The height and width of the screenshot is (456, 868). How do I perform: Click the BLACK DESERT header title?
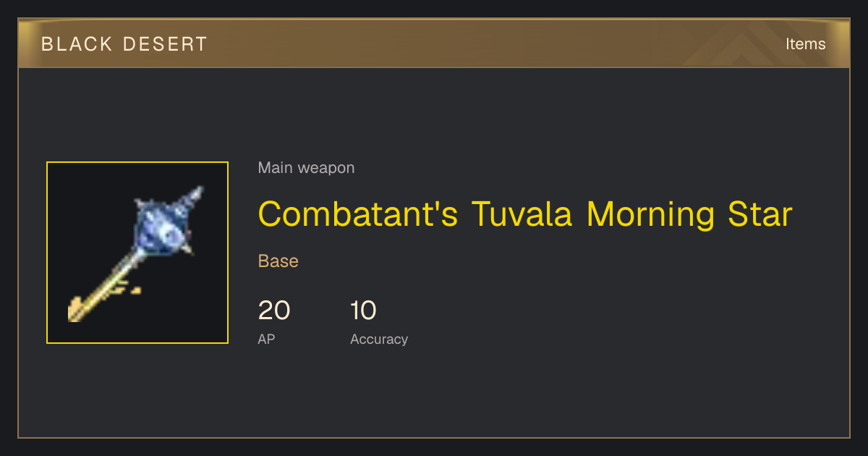(124, 44)
